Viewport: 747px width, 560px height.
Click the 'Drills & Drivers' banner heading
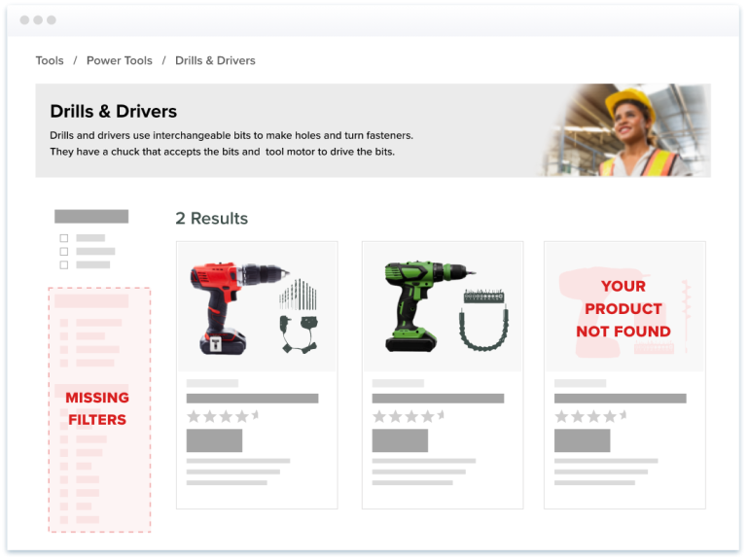point(114,111)
